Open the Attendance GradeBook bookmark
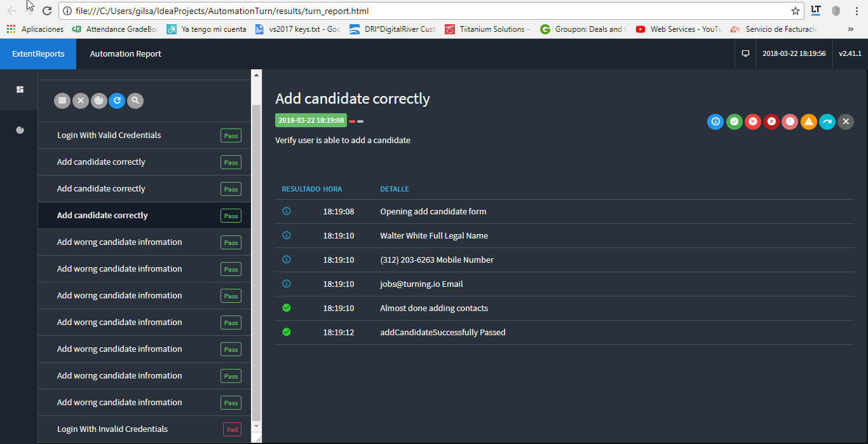Viewport: 868px width, 444px height. coord(114,29)
